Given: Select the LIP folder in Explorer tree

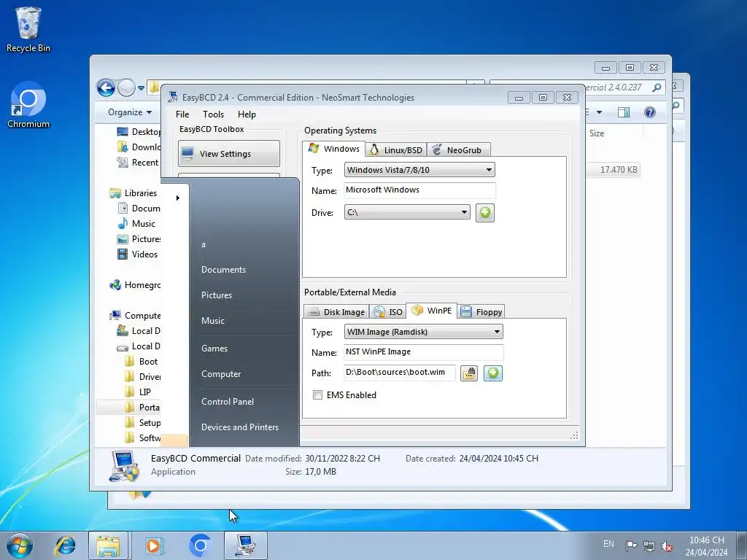Looking at the screenshot, I should [138, 392].
